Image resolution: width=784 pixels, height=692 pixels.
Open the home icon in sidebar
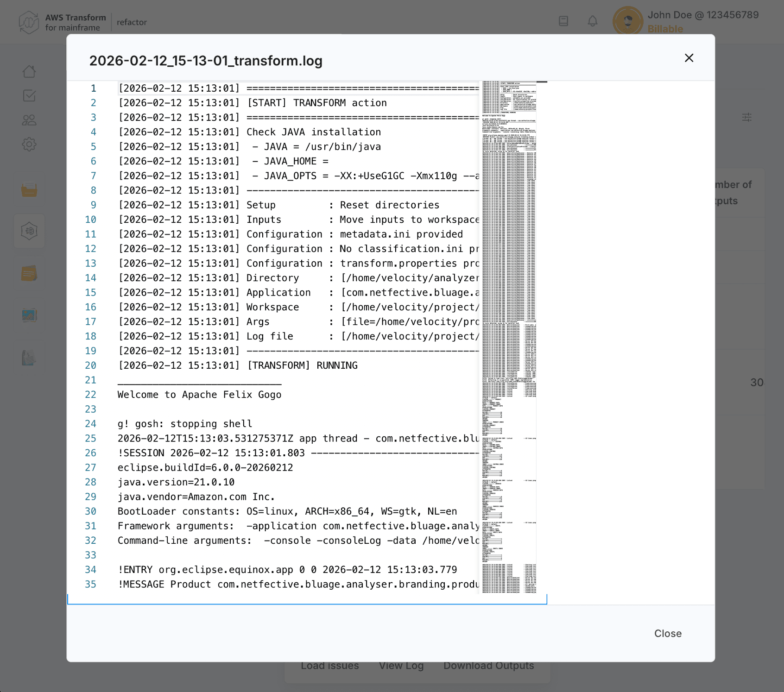click(x=29, y=72)
